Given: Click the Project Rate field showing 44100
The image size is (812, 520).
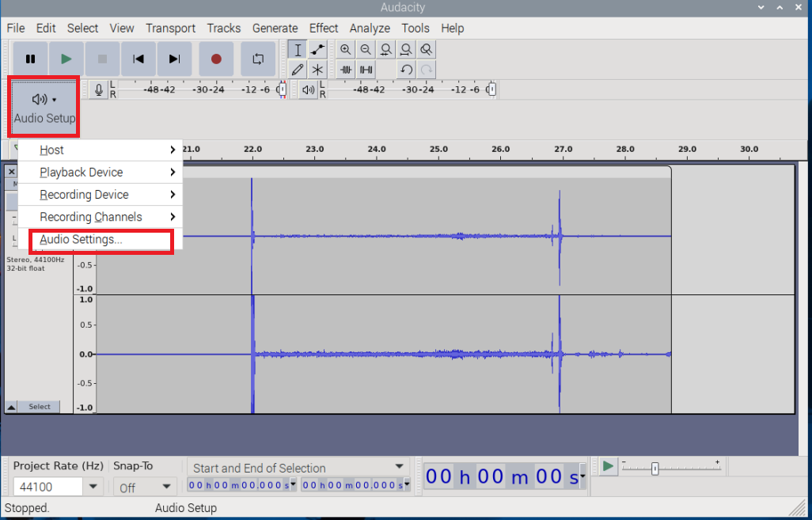Looking at the screenshot, I should (47, 487).
